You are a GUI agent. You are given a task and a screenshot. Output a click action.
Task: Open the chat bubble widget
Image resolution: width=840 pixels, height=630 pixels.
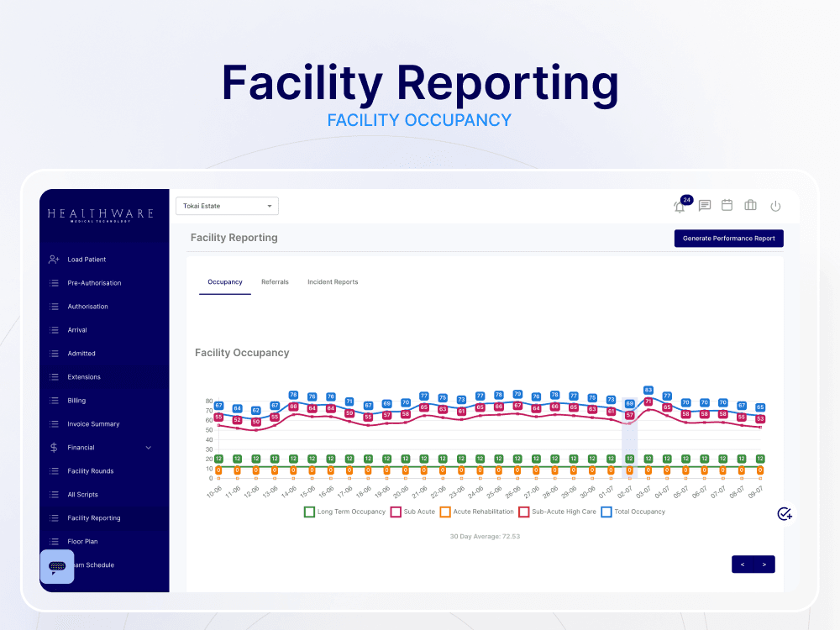coord(57,566)
